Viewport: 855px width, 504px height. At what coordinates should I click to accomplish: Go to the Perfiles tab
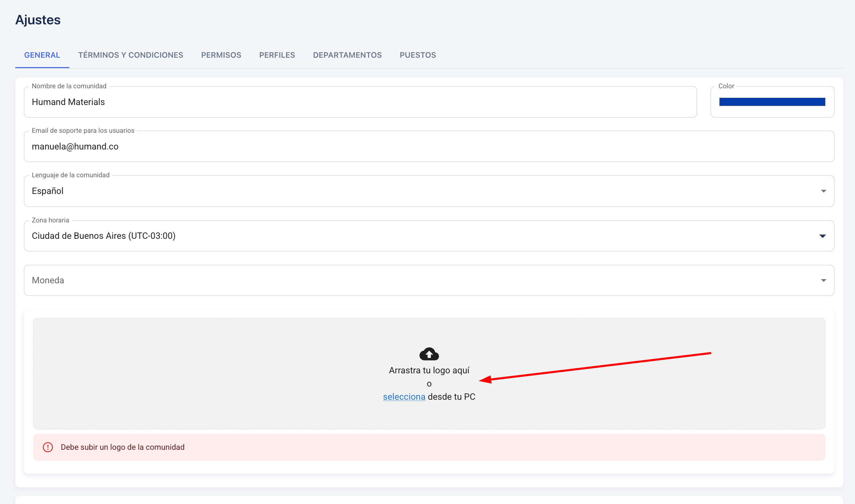(277, 55)
